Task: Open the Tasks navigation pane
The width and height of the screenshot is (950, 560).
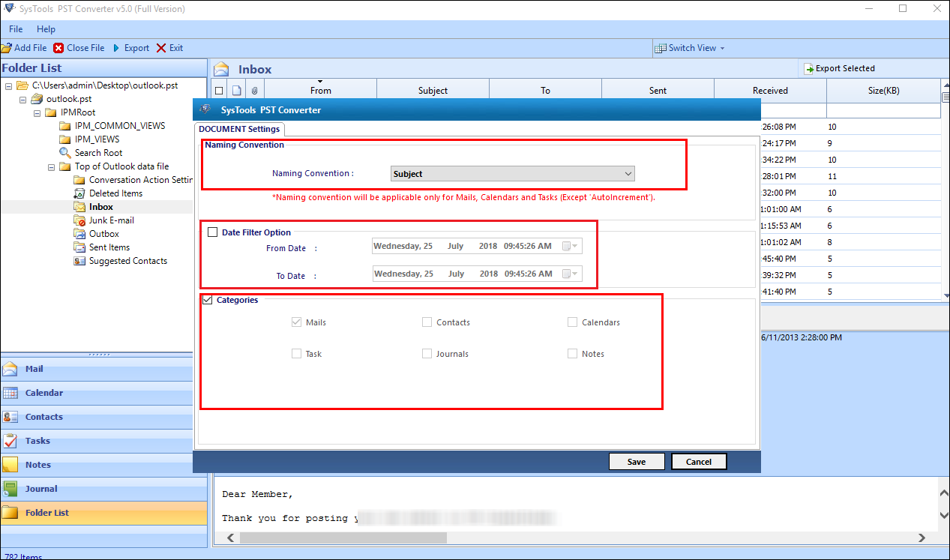Action: [37, 441]
